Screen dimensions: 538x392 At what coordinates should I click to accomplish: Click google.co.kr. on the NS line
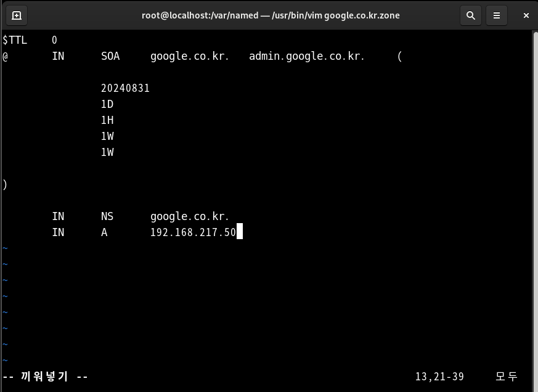[189, 216]
